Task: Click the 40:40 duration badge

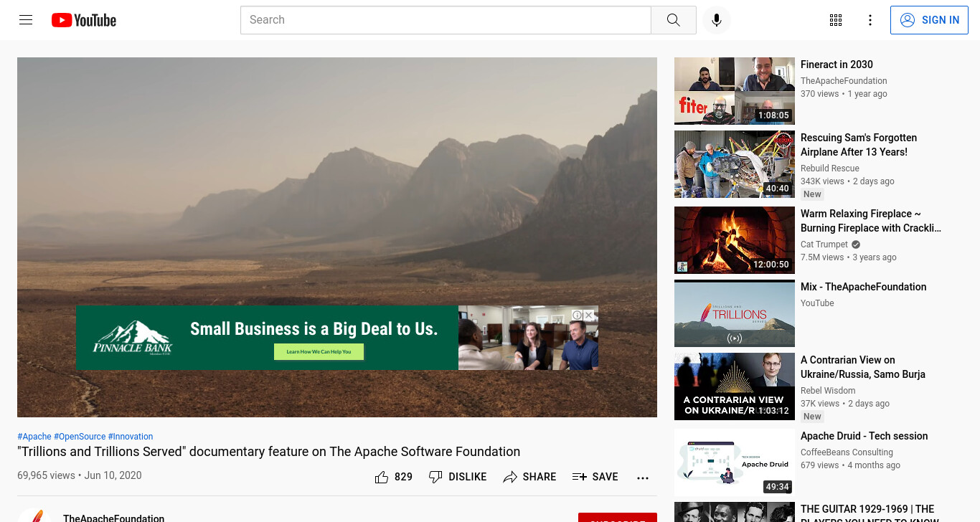Action: click(777, 189)
